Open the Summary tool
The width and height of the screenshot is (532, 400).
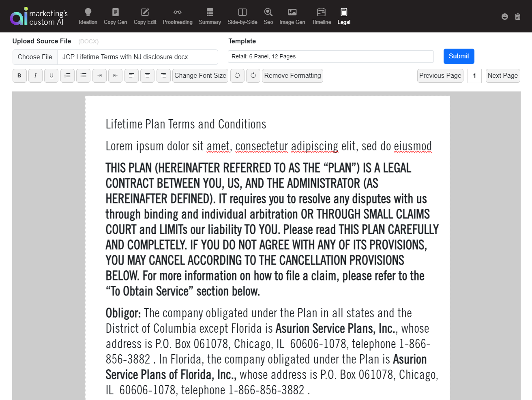(210, 16)
